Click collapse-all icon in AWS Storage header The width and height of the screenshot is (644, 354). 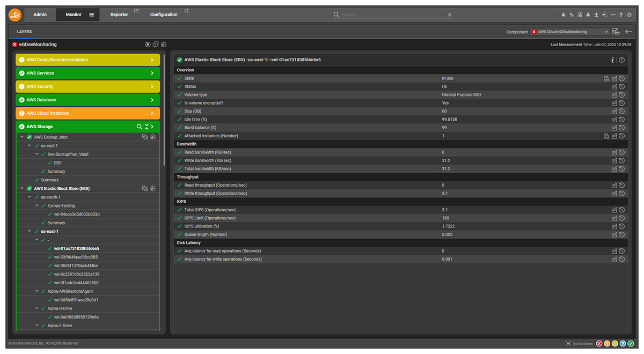pyautogui.click(x=147, y=127)
